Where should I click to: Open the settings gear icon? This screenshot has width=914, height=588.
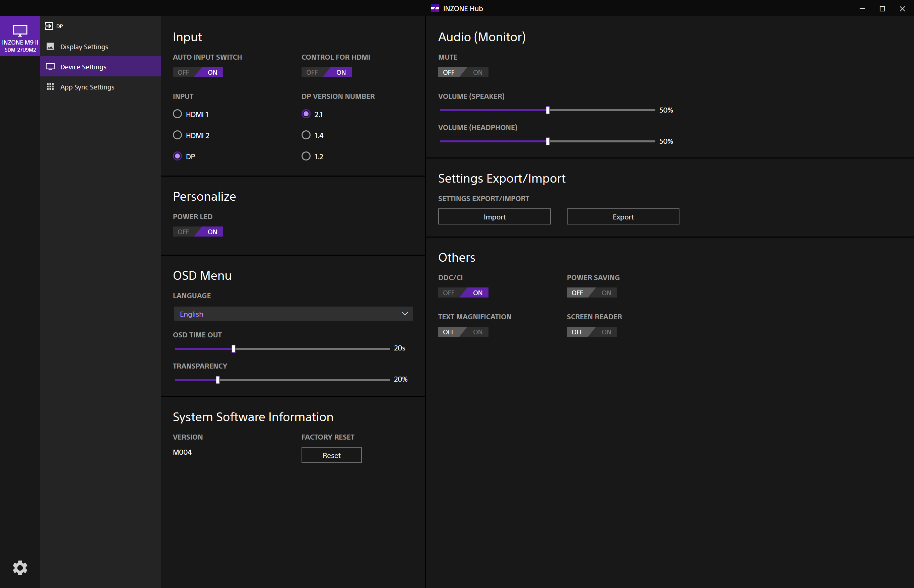point(20,568)
